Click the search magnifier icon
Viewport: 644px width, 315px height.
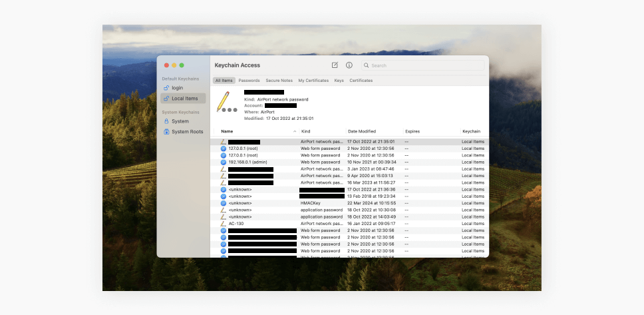pos(367,65)
